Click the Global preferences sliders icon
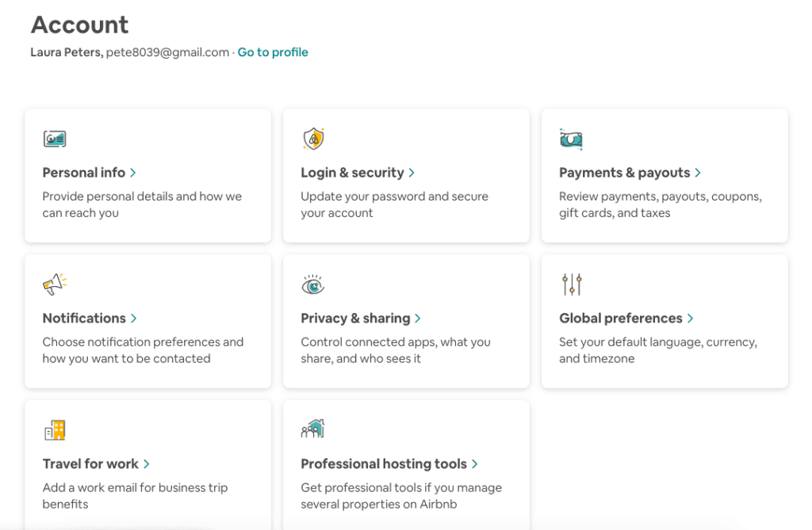Image resolution: width=812 pixels, height=530 pixels. tap(572, 284)
